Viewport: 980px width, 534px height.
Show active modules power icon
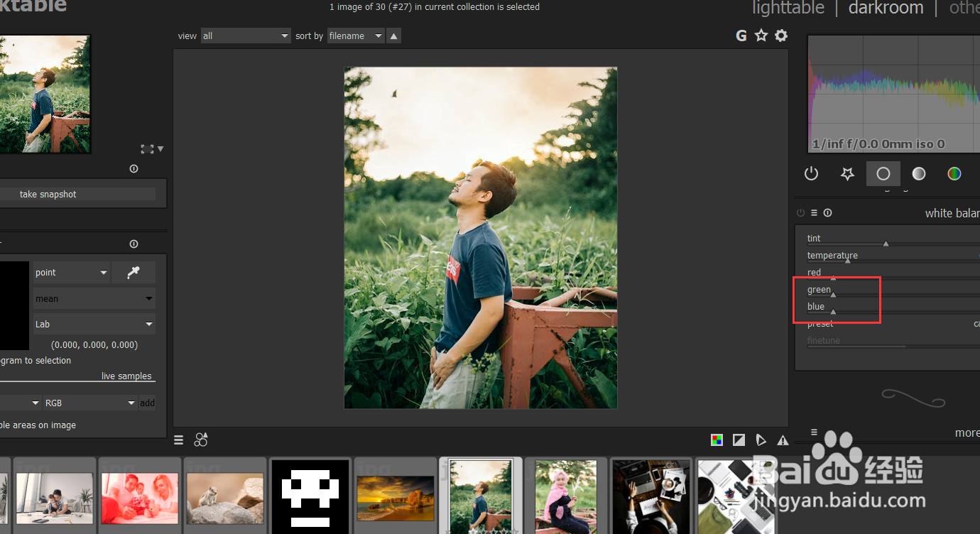coord(811,173)
